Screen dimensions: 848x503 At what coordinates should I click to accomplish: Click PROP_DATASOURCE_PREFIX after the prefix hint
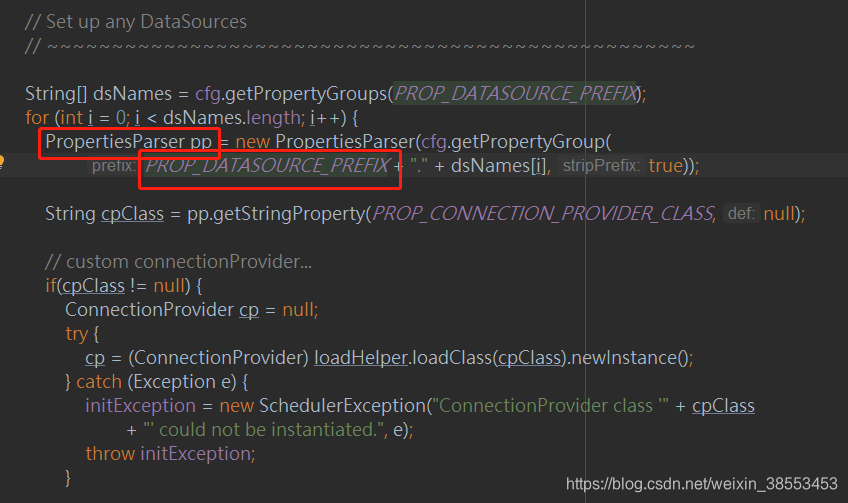(x=267, y=166)
